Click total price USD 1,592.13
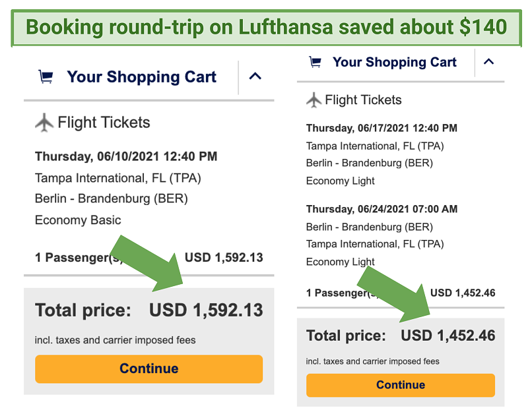The height and width of the screenshot is (416, 532). [206, 310]
